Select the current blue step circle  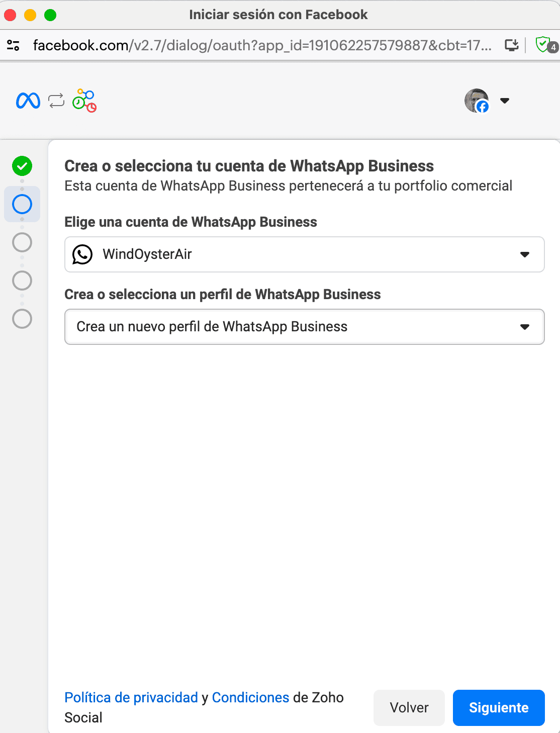22,204
